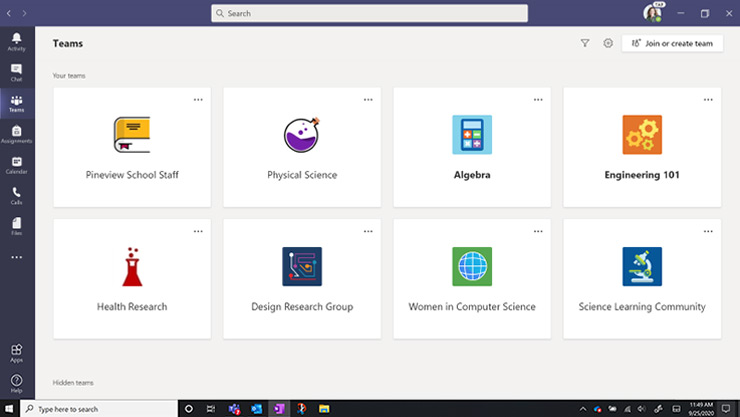Navigate back with the back arrow
Screen dimensions: 740x417
(x=9, y=13)
